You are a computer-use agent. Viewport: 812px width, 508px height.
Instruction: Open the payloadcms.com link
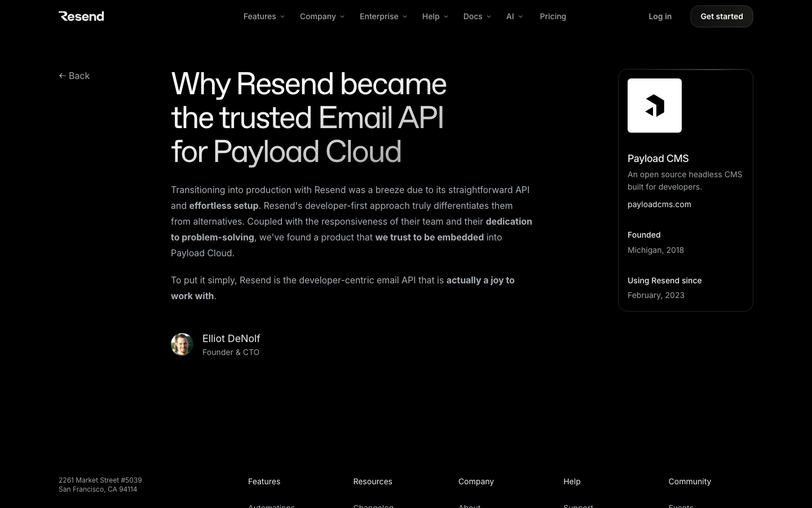tap(659, 204)
